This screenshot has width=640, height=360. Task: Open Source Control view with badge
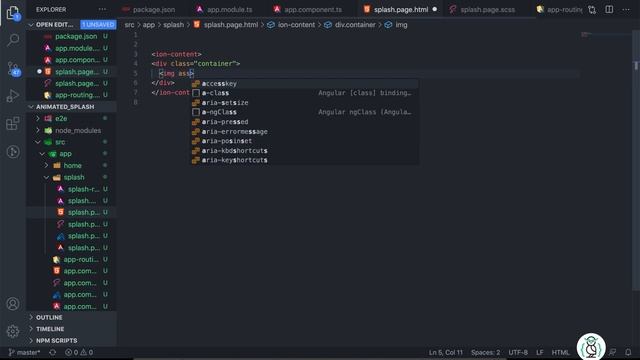[x=13, y=69]
